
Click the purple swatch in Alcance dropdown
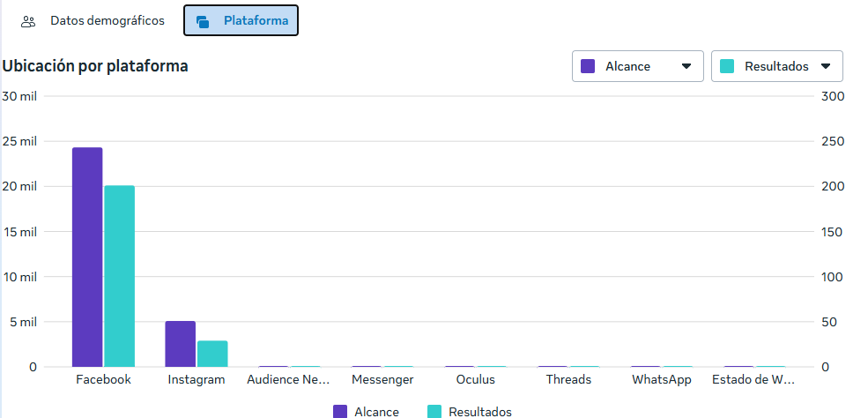[589, 66]
